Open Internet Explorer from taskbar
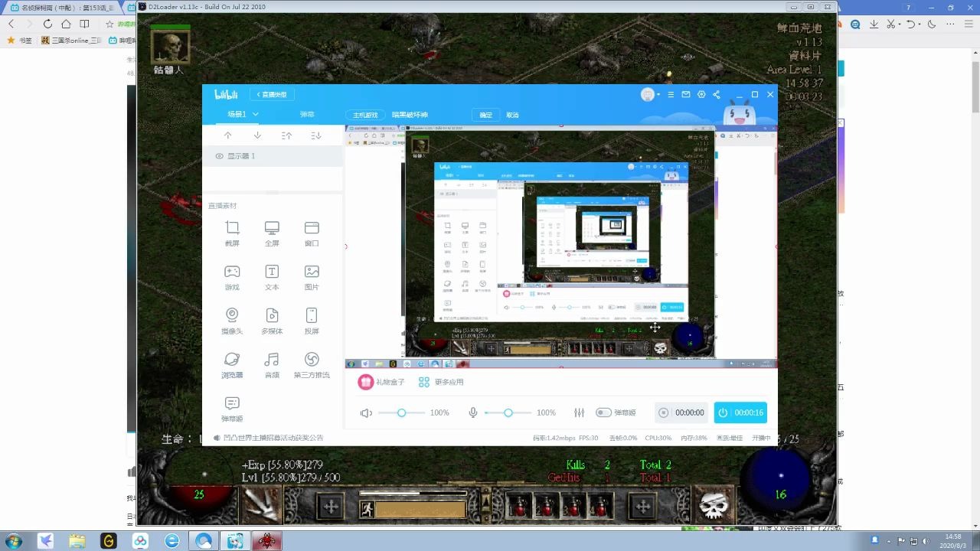This screenshot has height=551, width=980. coord(172,541)
